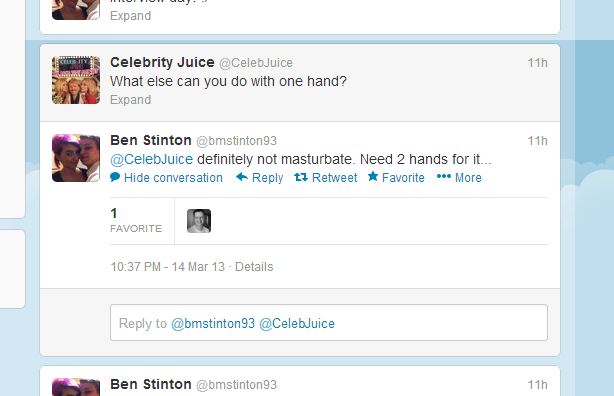The width and height of the screenshot is (614, 396).
Task: Open Ben Stinton avatar in expanded tweet
Action: click(x=76, y=158)
